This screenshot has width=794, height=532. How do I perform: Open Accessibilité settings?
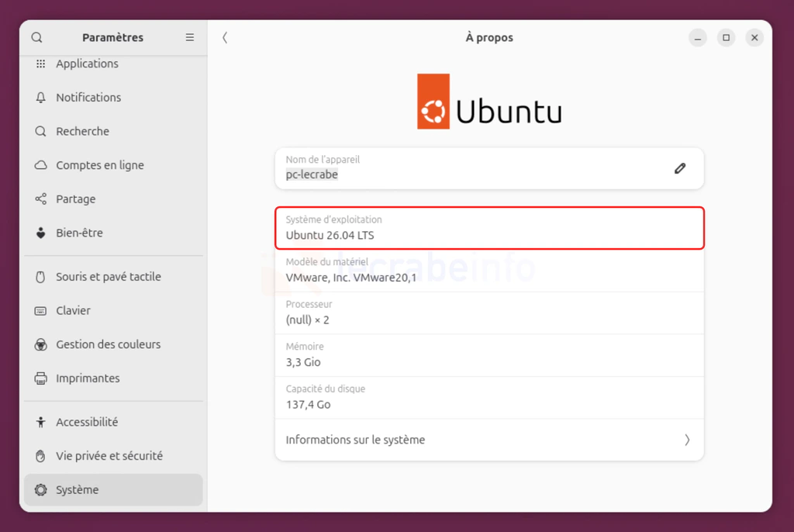(x=113, y=422)
